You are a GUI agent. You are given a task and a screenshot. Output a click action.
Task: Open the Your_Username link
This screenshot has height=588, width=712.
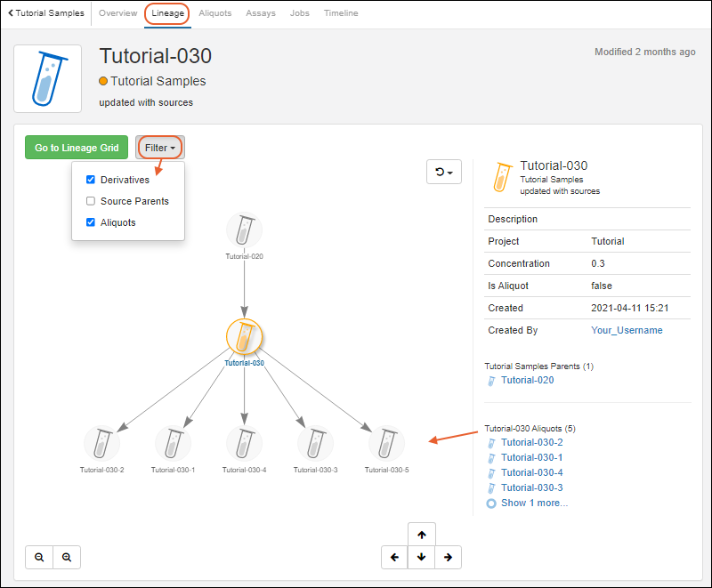click(x=627, y=330)
